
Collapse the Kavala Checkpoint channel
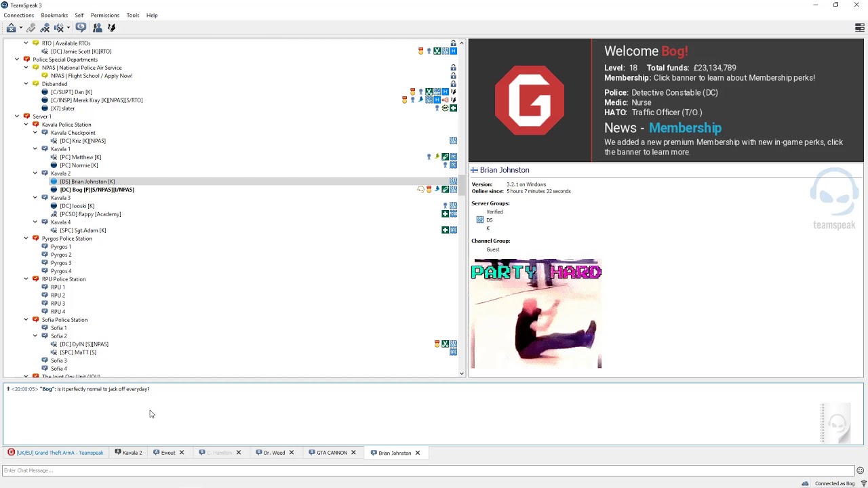[35, 133]
